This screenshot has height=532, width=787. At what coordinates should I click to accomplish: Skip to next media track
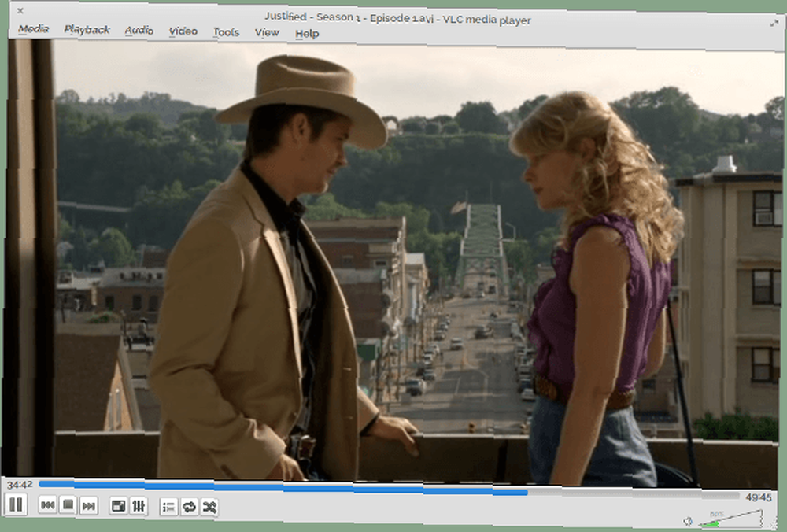tap(88, 506)
